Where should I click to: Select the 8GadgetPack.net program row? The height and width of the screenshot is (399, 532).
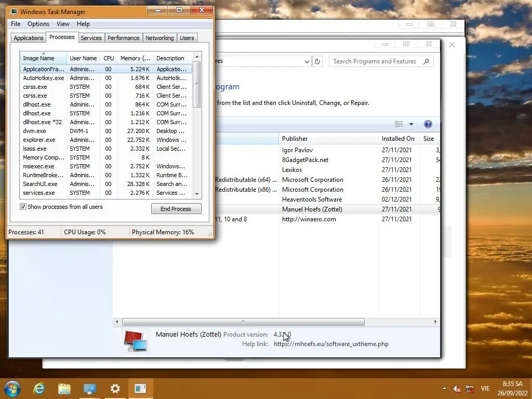pos(327,160)
